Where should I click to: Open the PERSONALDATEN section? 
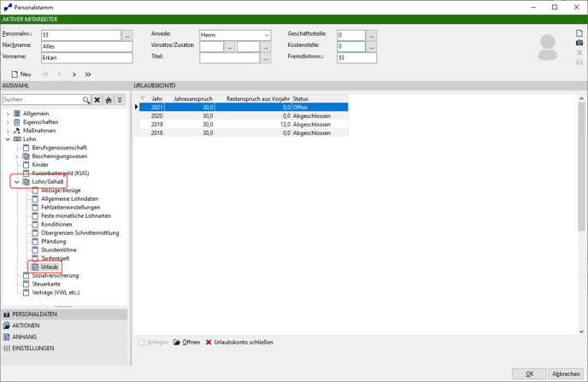pos(64,314)
